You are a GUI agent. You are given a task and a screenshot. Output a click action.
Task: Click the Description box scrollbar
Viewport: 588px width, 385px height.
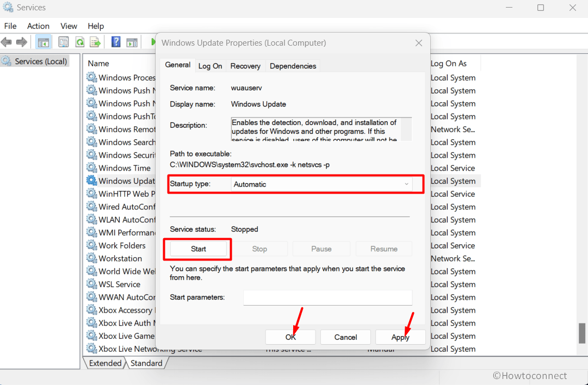(406, 129)
